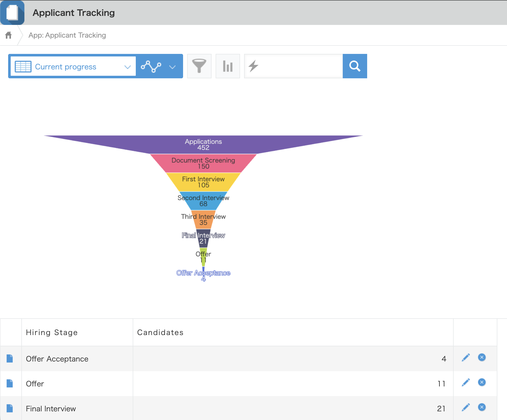Select the graph line chart icon
Image resolution: width=507 pixels, height=420 pixels.
pyautogui.click(x=151, y=66)
